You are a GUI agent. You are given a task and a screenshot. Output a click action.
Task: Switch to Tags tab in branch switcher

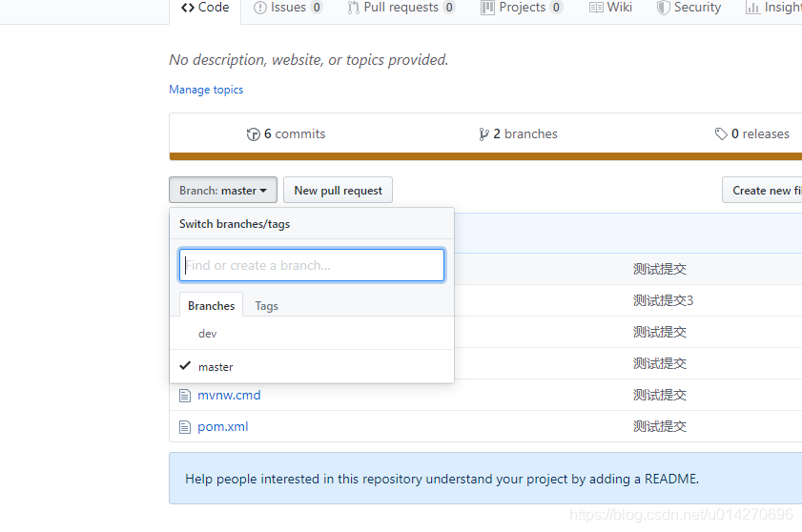(x=266, y=306)
